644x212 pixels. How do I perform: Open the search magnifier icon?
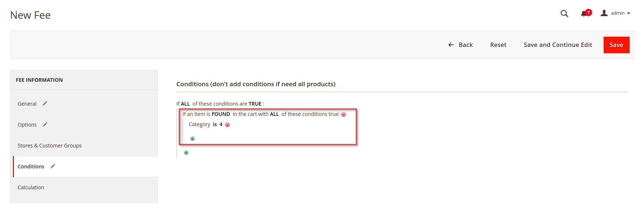pyautogui.click(x=564, y=14)
